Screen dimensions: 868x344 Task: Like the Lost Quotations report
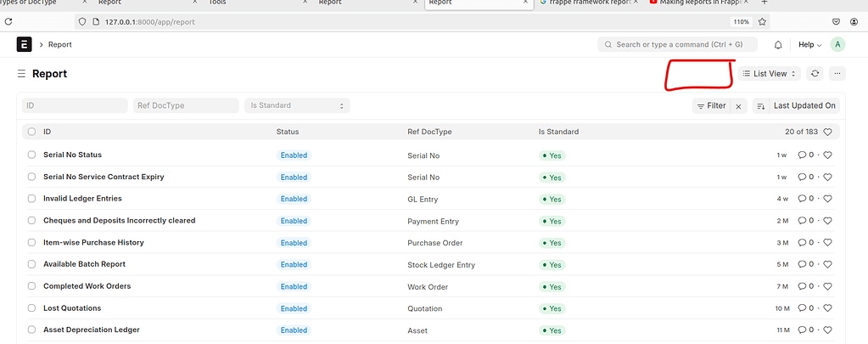point(827,308)
